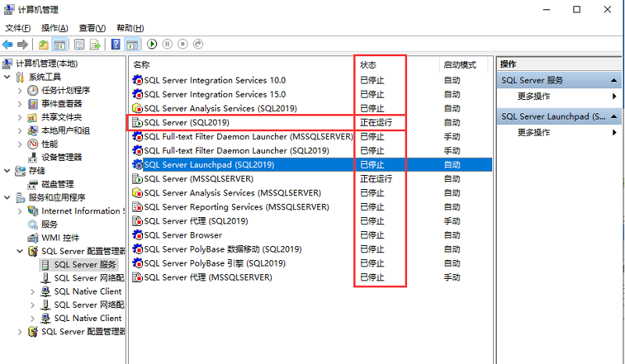This screenshot has height=364, width=625.
Task: Restart service with the restart toolbar icon
Action: [x=198, y=44]
